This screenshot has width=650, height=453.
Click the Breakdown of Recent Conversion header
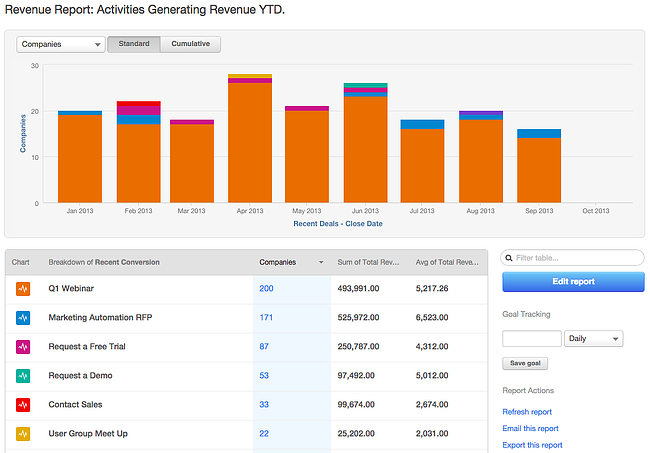pos(104,262)
